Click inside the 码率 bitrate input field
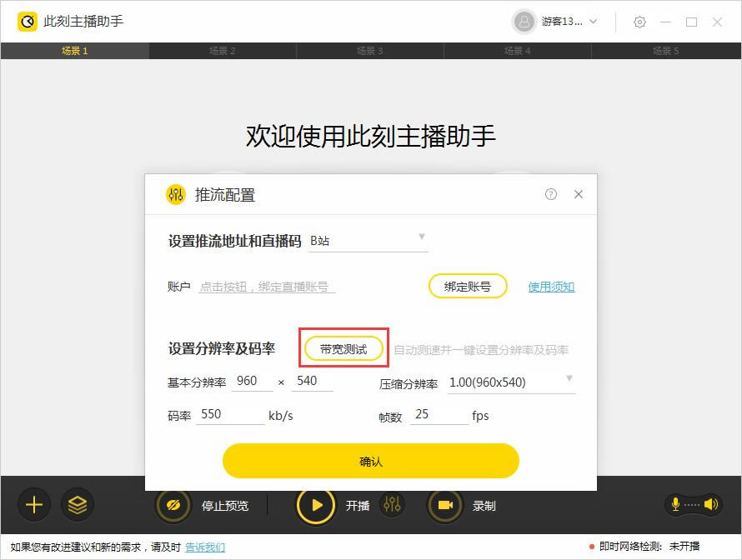The height and width of the screenshot is (560, 742). [x=229, y=414]
